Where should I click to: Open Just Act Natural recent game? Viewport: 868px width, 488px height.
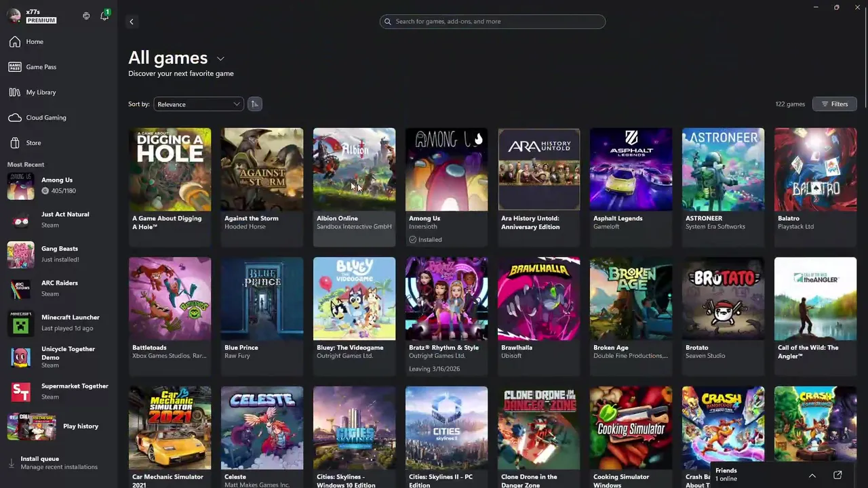coord(59,220)
